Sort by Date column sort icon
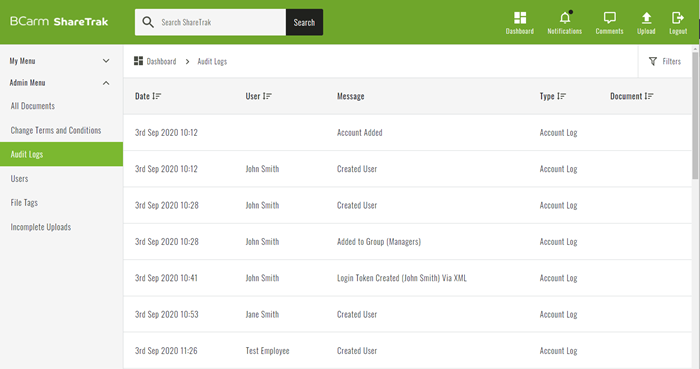The width and height of the screenshot is (700, 369). pyautogui.click(x=157, y=96)
